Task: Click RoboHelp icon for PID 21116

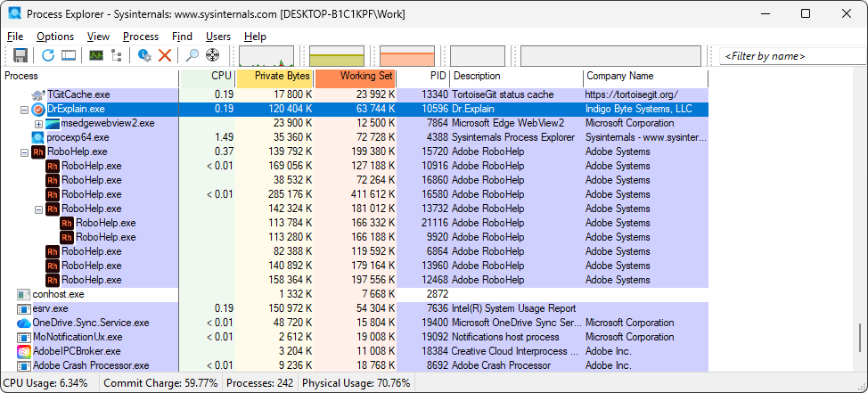Action: click(67, 223)
